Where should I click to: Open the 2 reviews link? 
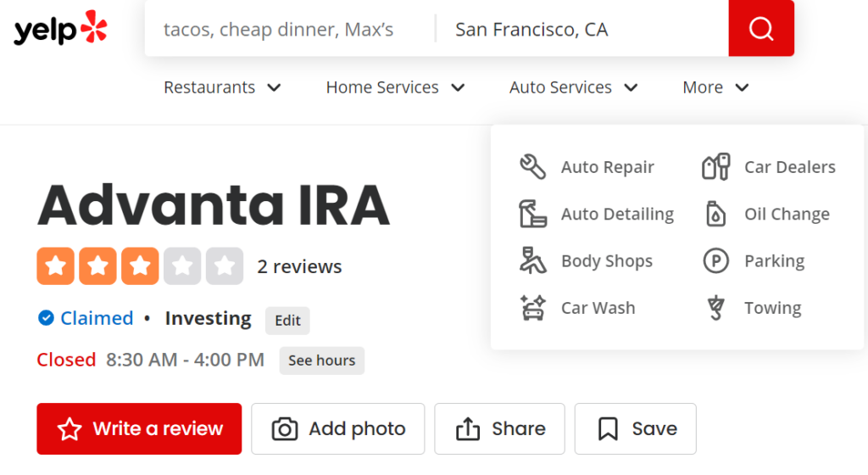299,267
